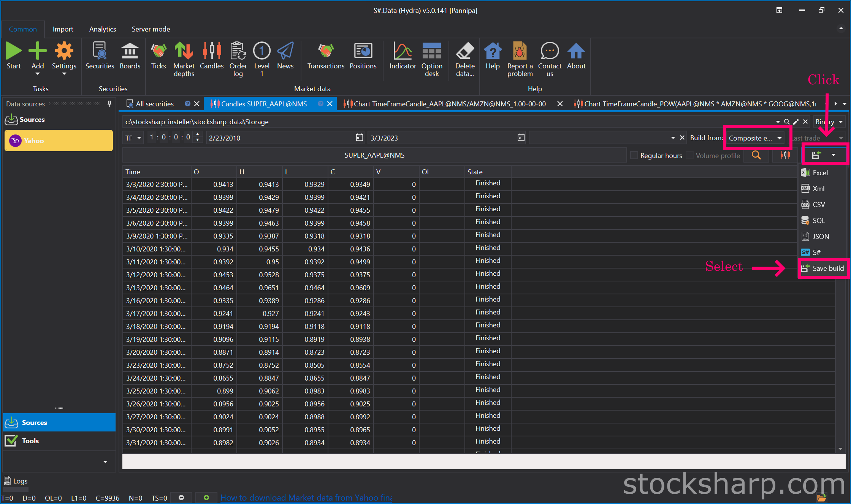Open the Transactions handshake icon
The height and width of the screenshot is (504, 851).
[326, 51]
